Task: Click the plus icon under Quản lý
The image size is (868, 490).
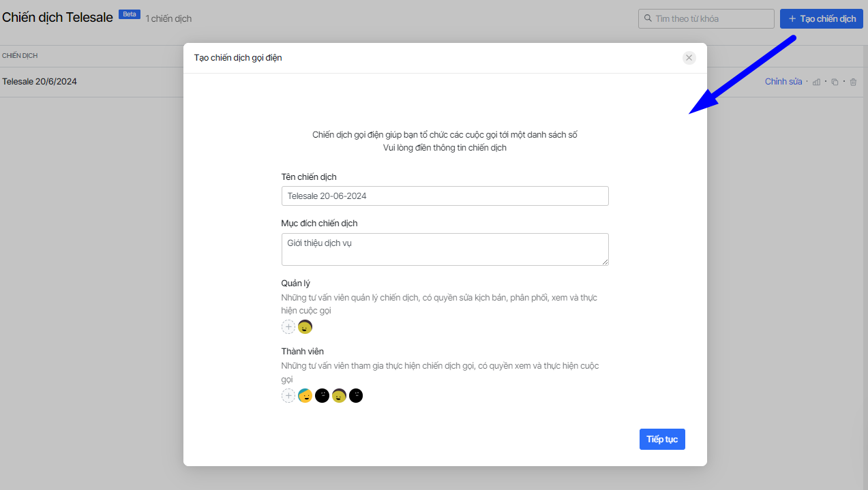Action: [288, 327]
